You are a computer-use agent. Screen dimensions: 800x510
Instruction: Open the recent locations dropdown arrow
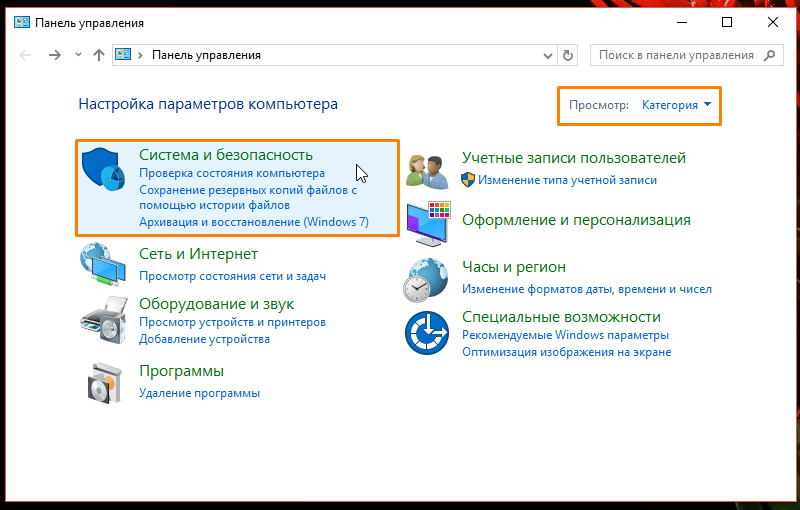[x=78, y=55]
